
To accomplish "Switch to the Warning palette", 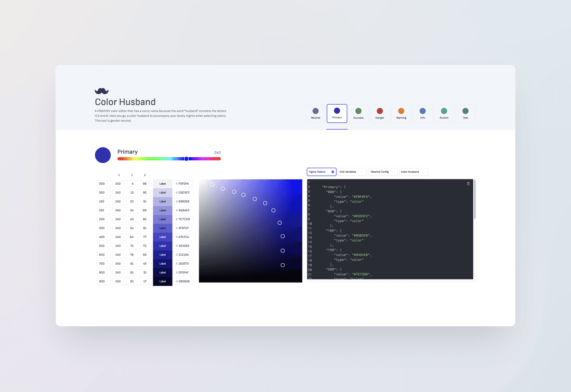I will tap(401, 114).
